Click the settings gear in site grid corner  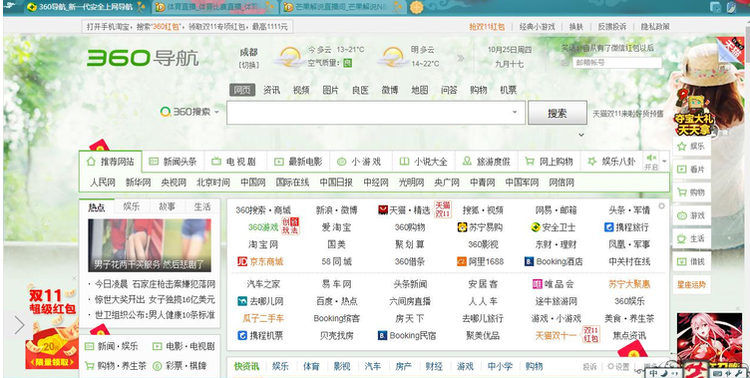(x=662, y=206)
